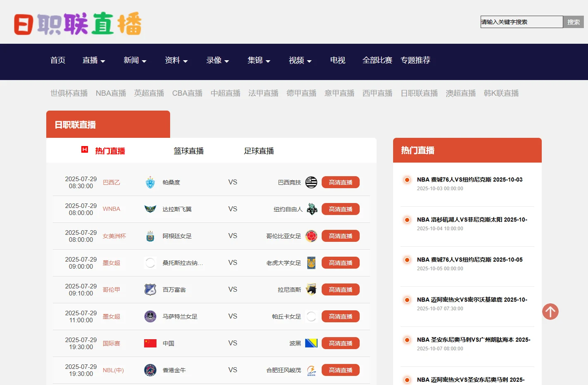The height and width of the screenshot is (385, 588).
Task: Click the 达拉斯飞翼 team logo
Action: [x=150, y=209]
